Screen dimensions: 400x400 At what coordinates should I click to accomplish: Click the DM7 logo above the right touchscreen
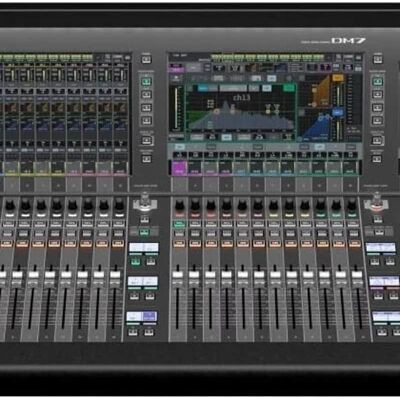(x=349, y=41)
